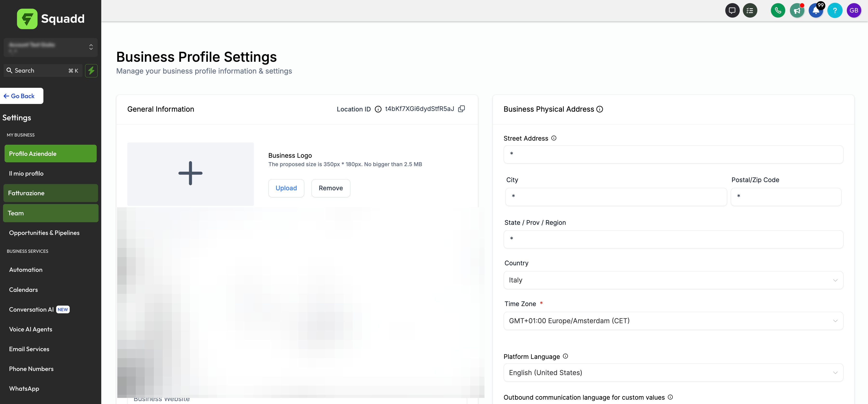Open the Time Zone dropdown
This screenshot has width=868, height=404.
tap(673, 321)
